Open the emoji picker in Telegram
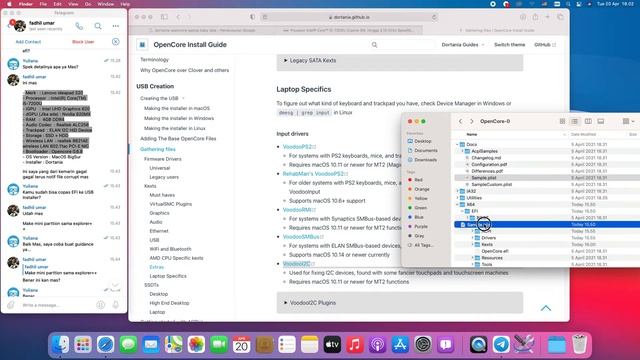This screenshot has height=360, width=640. click(100, 305)
